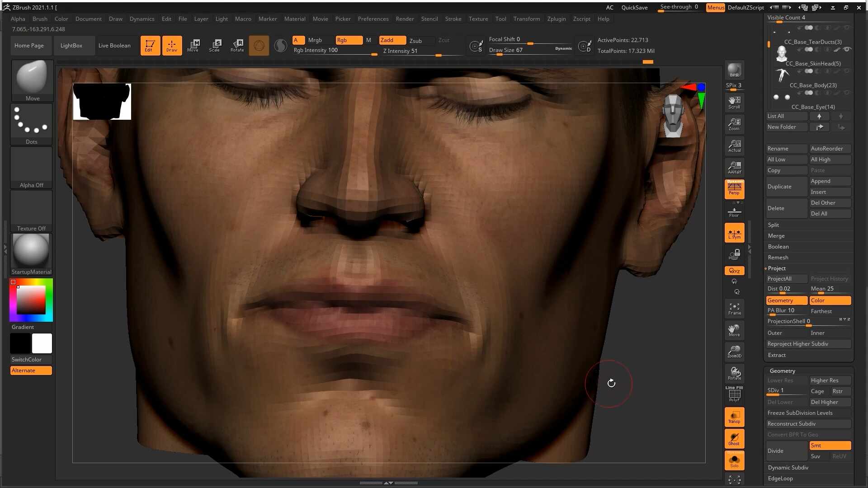Select the Move gizmo tool in toolbar
Viewport: 868px width, 488px height.
[193, 46]
